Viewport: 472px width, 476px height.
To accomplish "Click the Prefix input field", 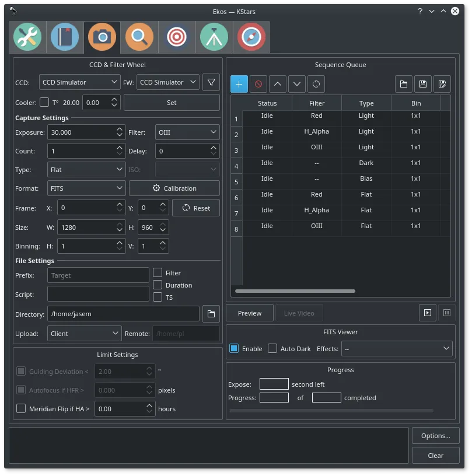I will point(98,275).
